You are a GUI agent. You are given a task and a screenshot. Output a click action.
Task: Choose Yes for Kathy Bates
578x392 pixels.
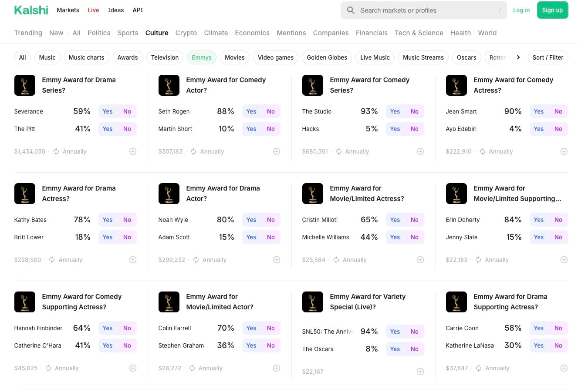click(108, 220)
